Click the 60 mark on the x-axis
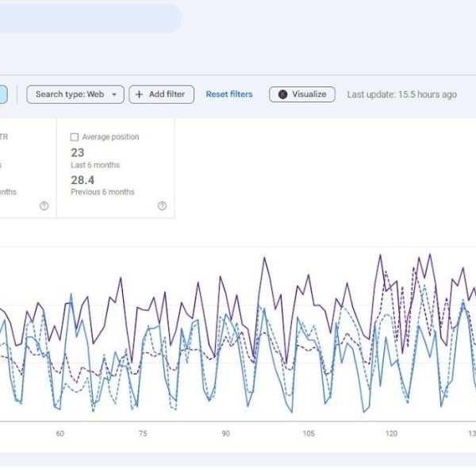Image resolution: width=476 pixels, height=476 pixels. tap(59, 433)
